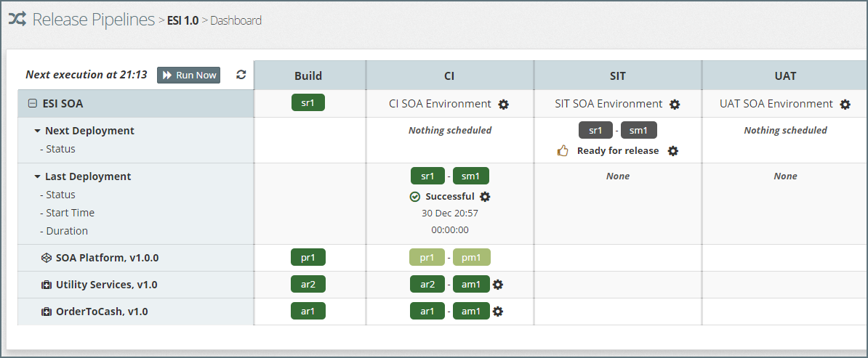Viewport: 868px width, 358px height.
Task: Click the light green pm1 badge
Action: (473, 257)
